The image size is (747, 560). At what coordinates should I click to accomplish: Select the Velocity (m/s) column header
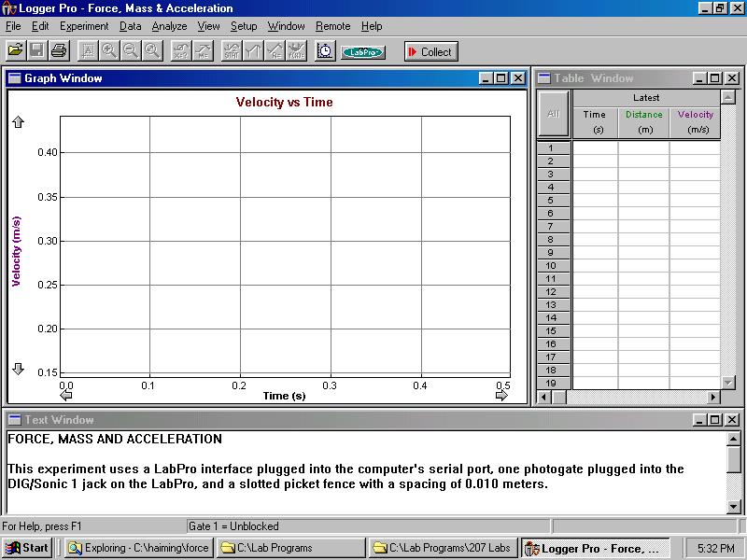696,122
